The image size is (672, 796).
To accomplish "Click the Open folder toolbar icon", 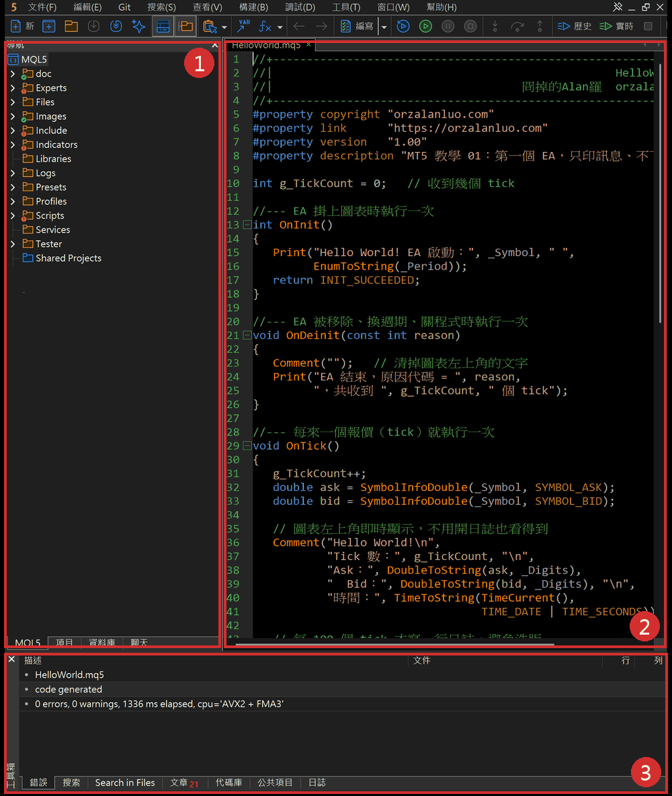I will 71,26.
